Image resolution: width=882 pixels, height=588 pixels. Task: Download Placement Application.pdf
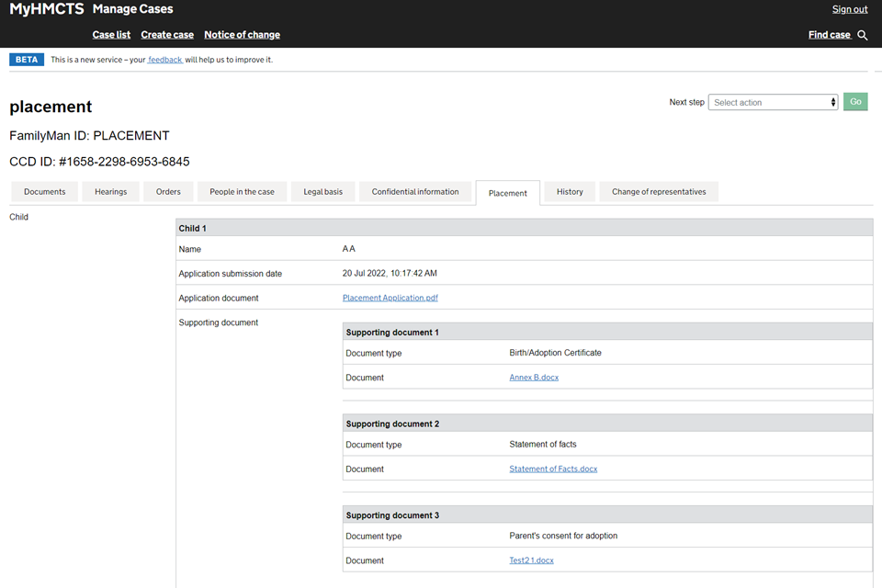click(x=391, y=298)
